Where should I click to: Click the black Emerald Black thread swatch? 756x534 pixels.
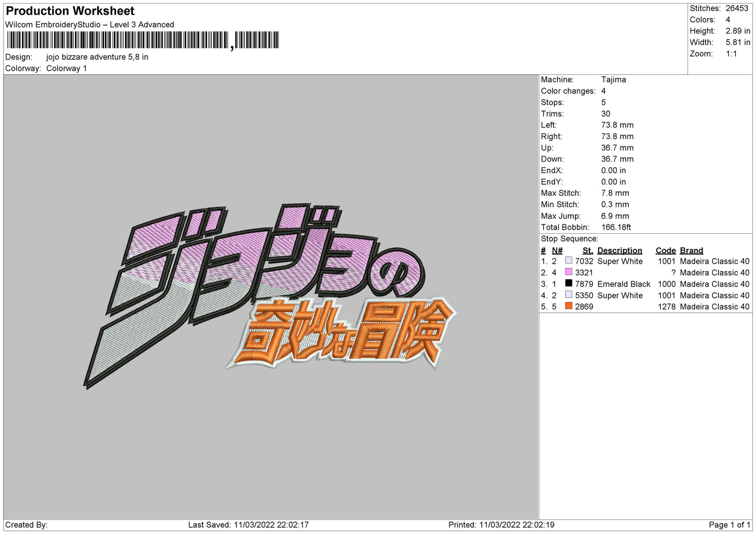click(x=569, y=283)
